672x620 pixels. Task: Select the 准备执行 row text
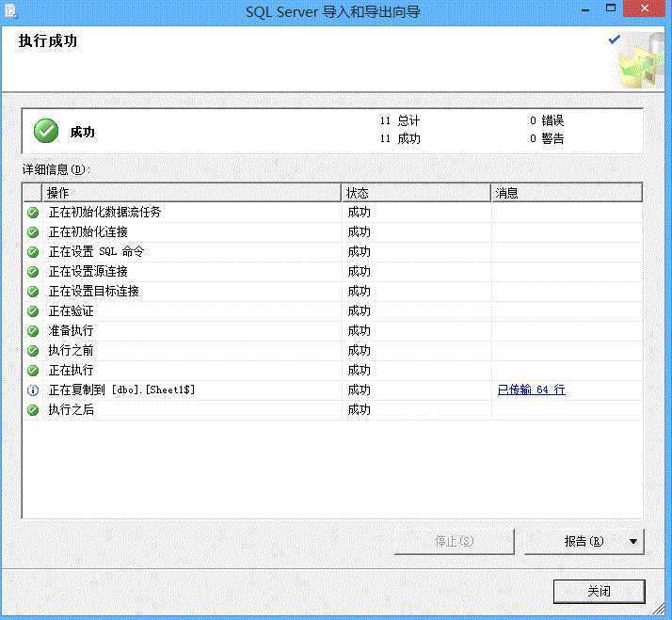coord(71,330)
